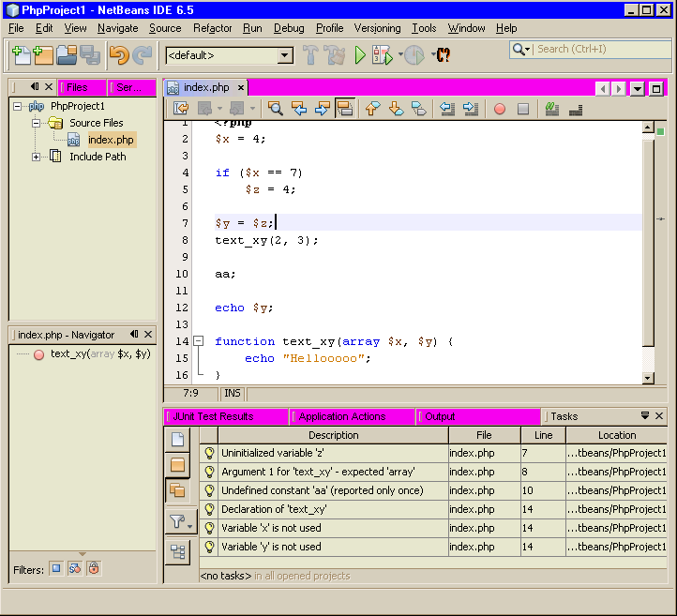The width and height of the screenshot is (677, 616).
Task: Collapse the PhpProject1 tree node
Action: coord(17,106)
